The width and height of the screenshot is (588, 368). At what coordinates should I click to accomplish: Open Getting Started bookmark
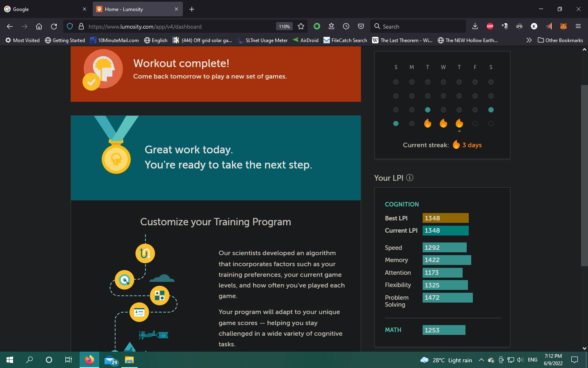[65, 40]
